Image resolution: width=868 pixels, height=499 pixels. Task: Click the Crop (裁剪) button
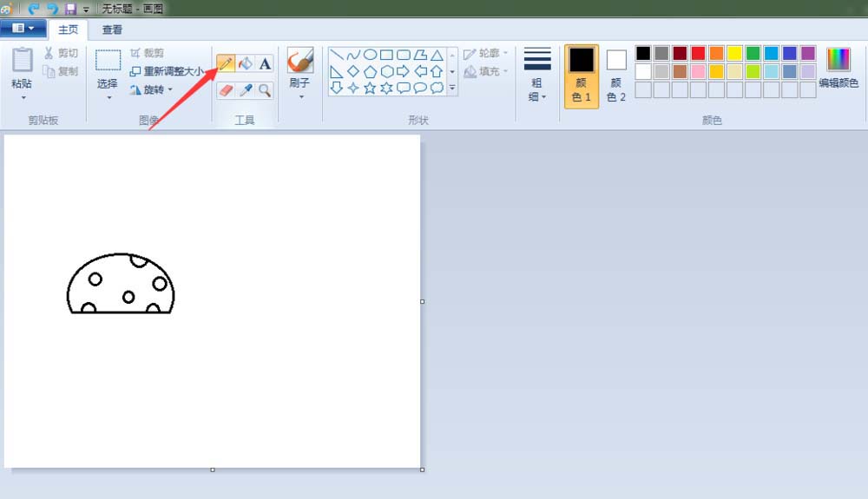point(147,53)
